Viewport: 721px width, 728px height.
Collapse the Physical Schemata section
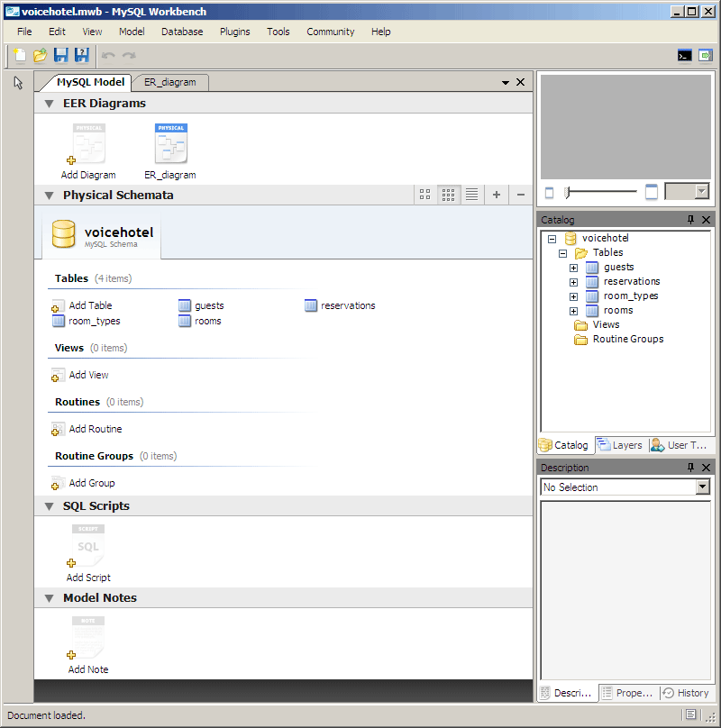pos(49,196)
